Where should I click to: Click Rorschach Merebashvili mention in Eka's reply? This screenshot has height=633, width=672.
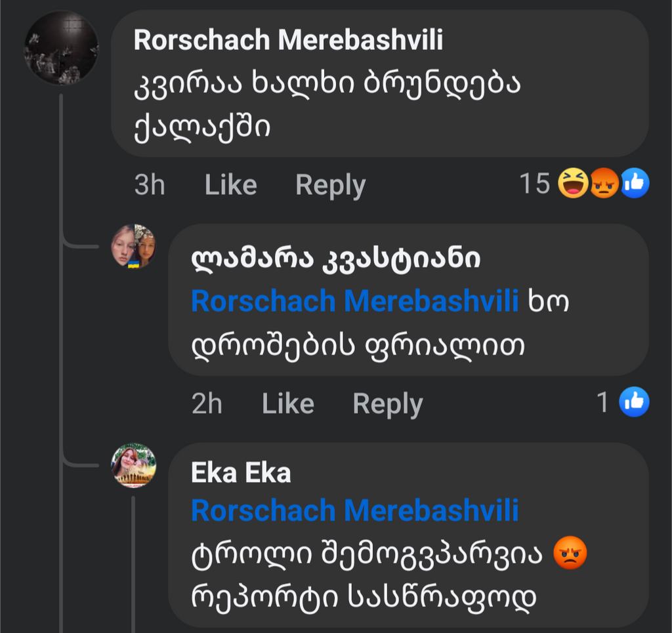pyautogui.click(x=354, y=510)
